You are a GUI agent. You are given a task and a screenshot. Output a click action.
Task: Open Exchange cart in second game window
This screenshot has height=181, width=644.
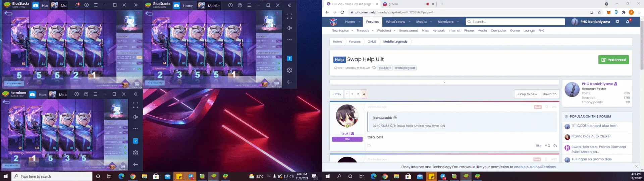tap(276, 83)
